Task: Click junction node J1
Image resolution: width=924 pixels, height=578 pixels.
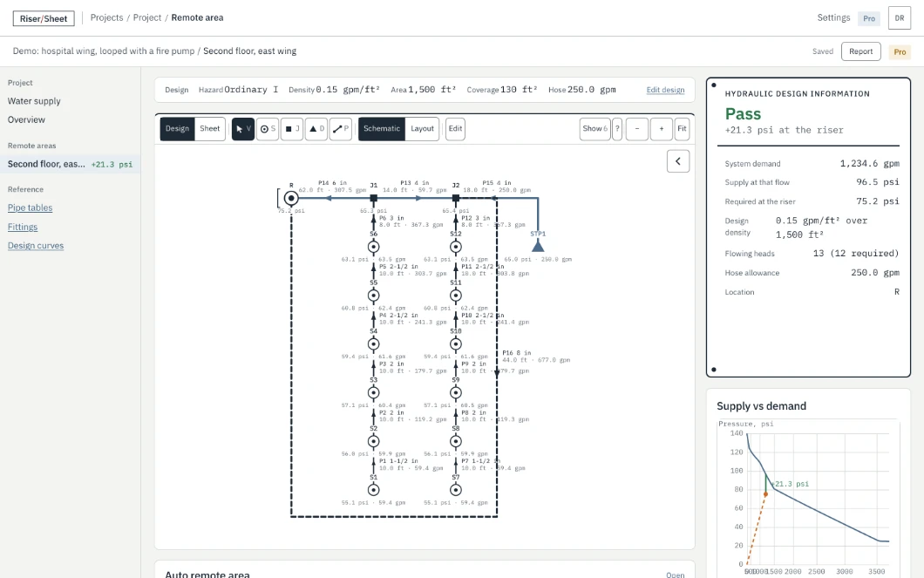Action: [374, 199]
